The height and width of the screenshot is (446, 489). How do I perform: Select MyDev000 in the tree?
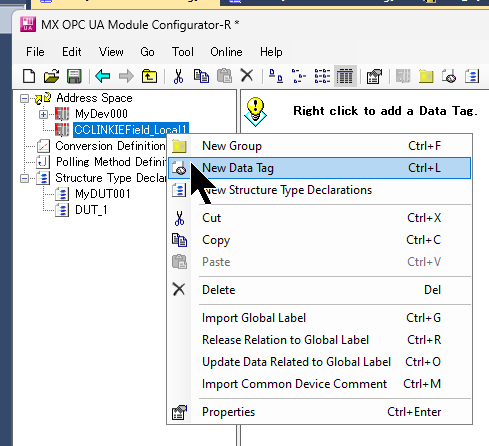[101, 114]
